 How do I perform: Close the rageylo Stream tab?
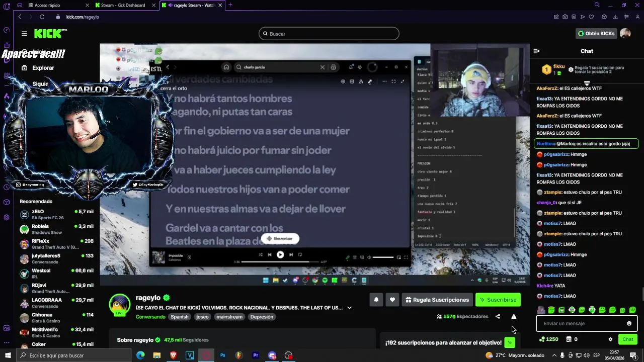(x=220, y=5)
